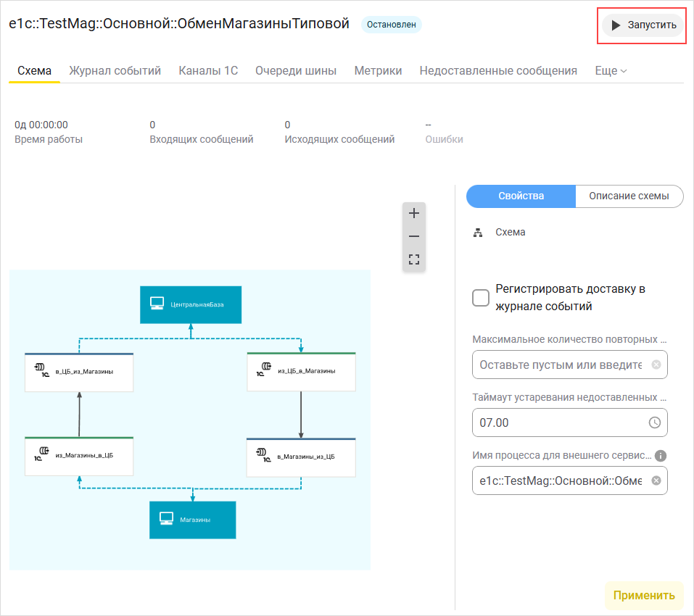Clear the maximum retry count field
Screen dimensions: 694x616
[x=656, y=365]
